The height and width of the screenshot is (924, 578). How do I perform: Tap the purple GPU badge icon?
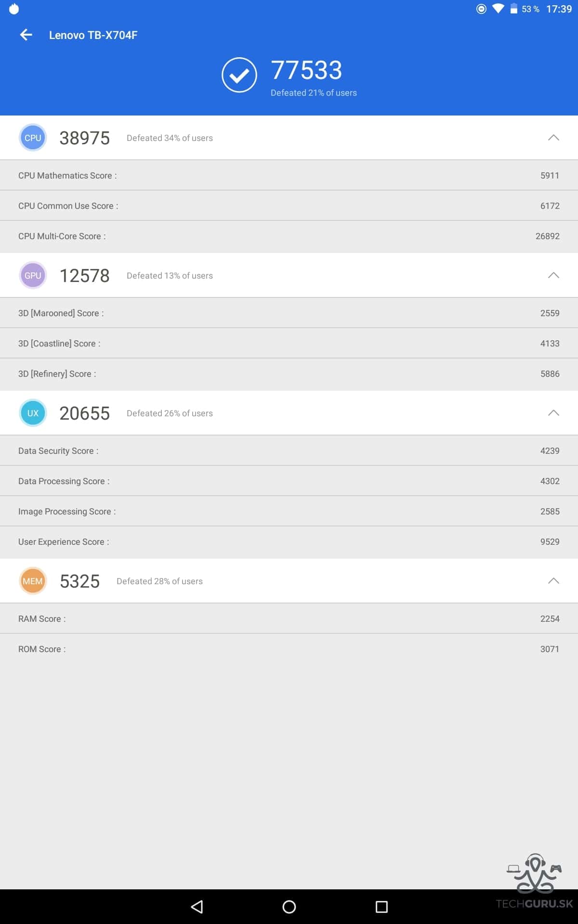(x=33, y=275)
